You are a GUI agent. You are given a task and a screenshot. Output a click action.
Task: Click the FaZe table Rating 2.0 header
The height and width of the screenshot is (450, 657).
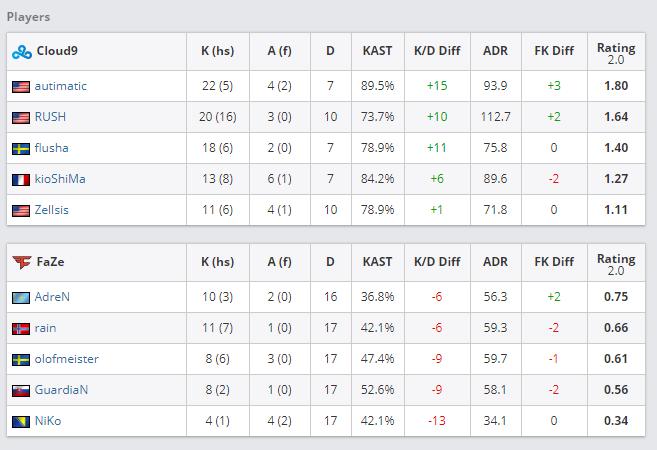(616, 262)
